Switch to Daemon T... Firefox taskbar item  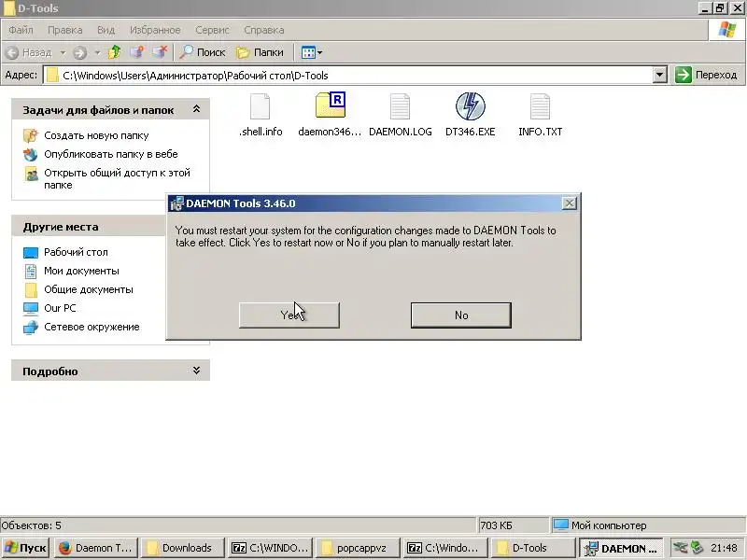[x=96, y=548]
